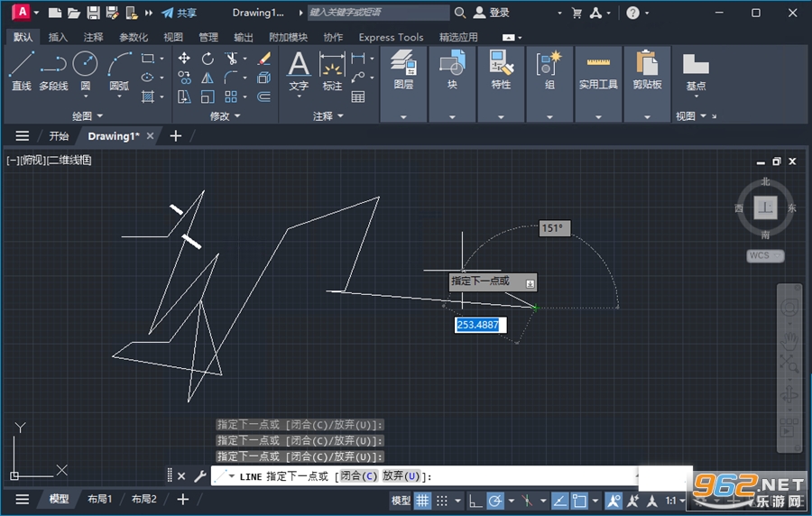
Task: Select the Offset tool icon
Action: (264, 97)
